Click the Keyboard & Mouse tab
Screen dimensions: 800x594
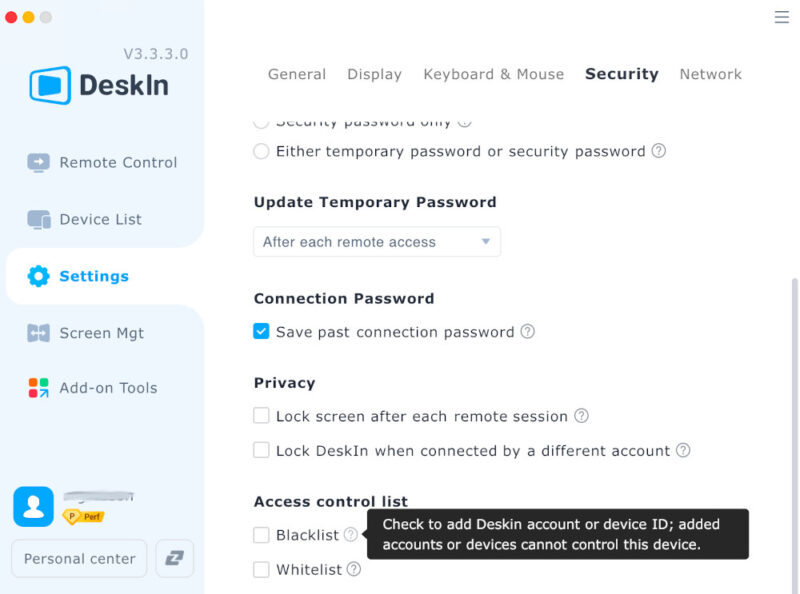(493, 74)
